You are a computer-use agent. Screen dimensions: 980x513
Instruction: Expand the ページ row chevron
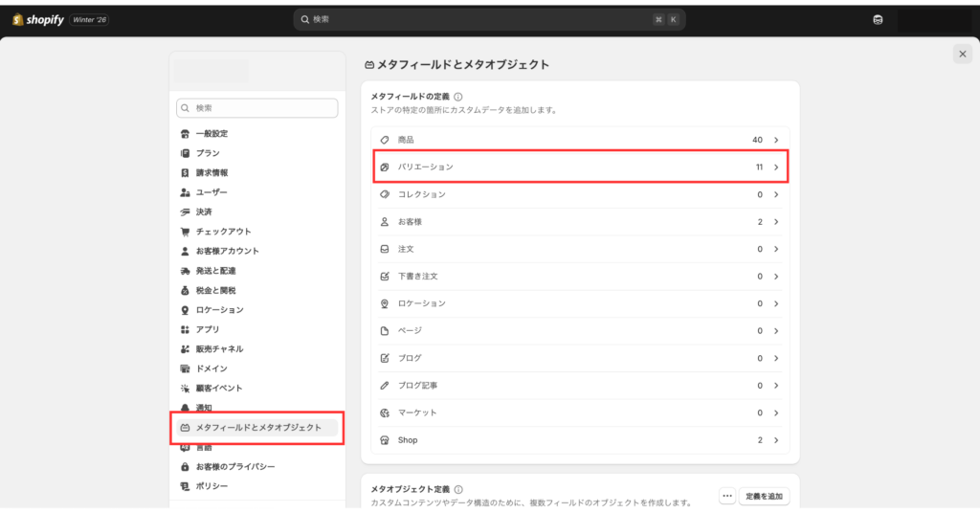tap(776, 331)
